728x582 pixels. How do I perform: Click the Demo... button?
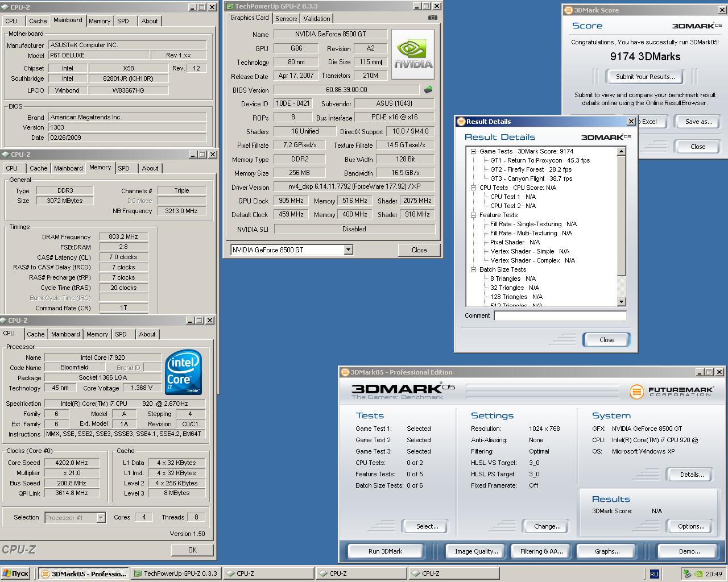point(689,551)
